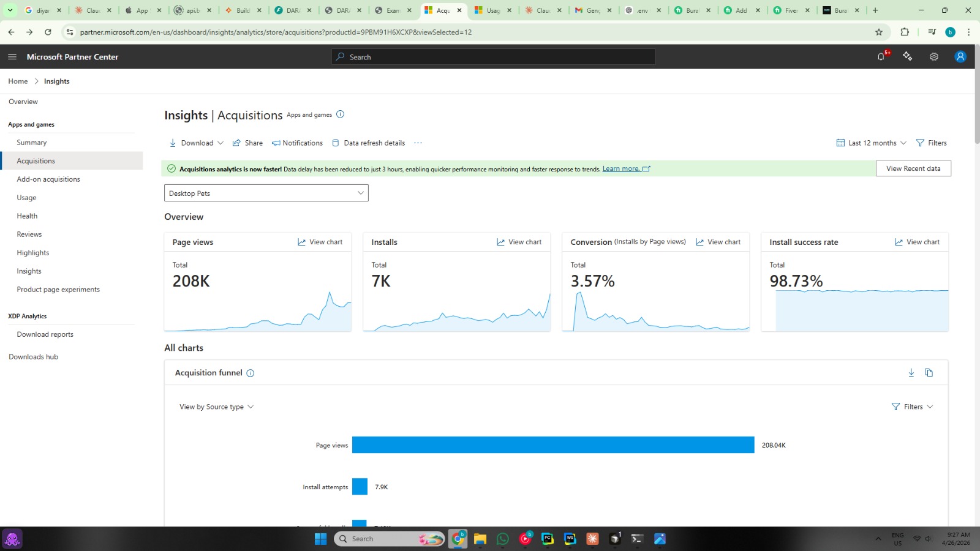Open the browser extensions puzzle icon
This screenshot has height=551, width=980.
click(x=905, y=32)
